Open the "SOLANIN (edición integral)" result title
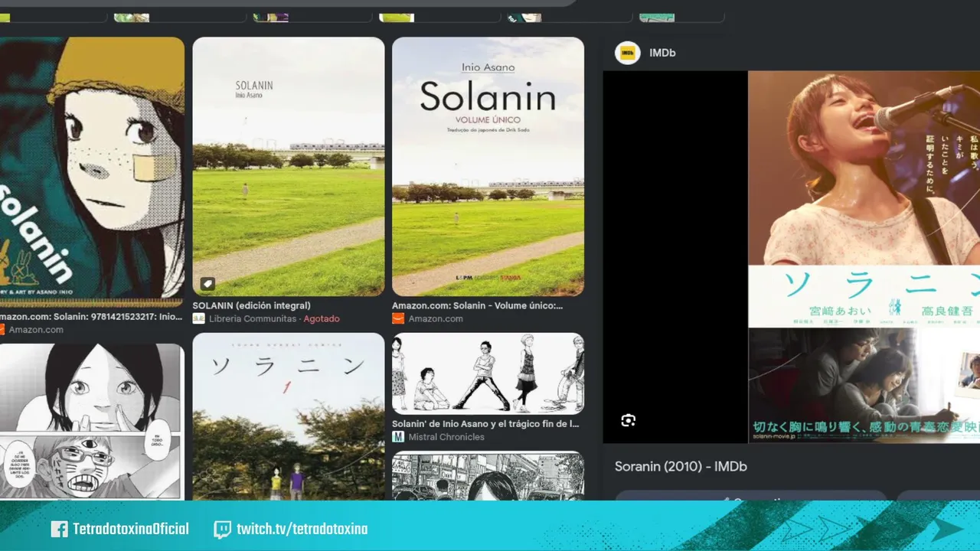Image resolution: width=980 pixels, height=551 pixels. pyautogui.click(x=251, y=305)
